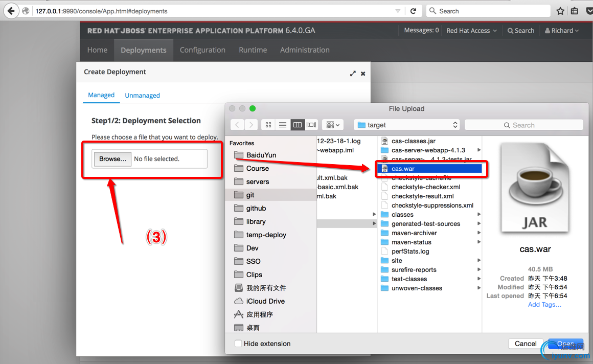The height and width of the screenshot is (364, 593).
Task: Click Add Tags… link
Action: [544, 305]
